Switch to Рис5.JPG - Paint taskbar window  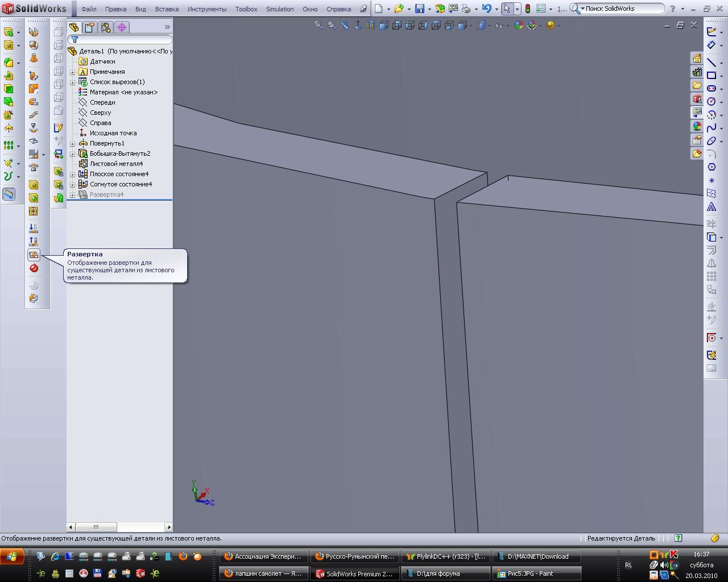coord(537,573)
